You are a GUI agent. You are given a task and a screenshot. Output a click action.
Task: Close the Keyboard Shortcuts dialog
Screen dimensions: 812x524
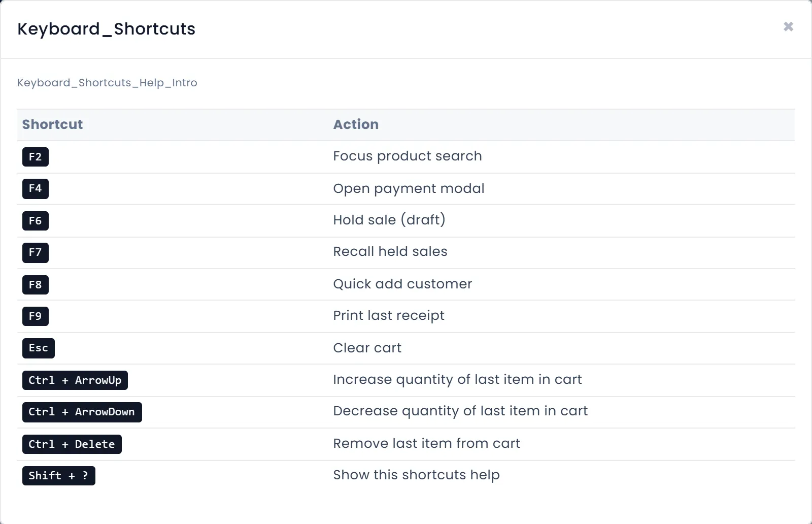tap(788, 26)
